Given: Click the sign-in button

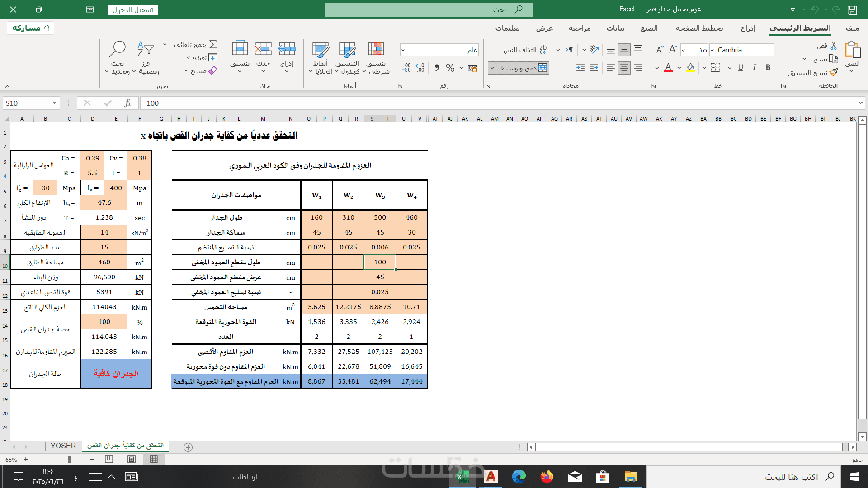Looking at the screenshot, I should [133, 10].
